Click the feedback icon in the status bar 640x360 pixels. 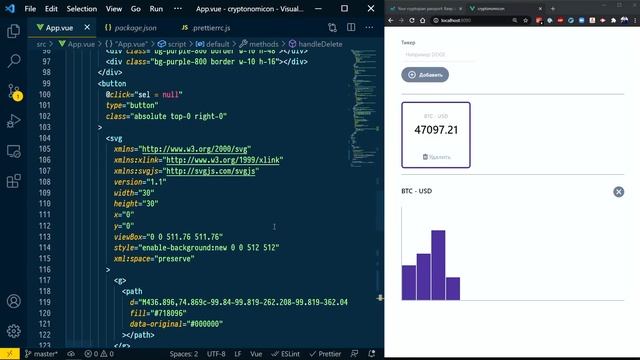354,353
